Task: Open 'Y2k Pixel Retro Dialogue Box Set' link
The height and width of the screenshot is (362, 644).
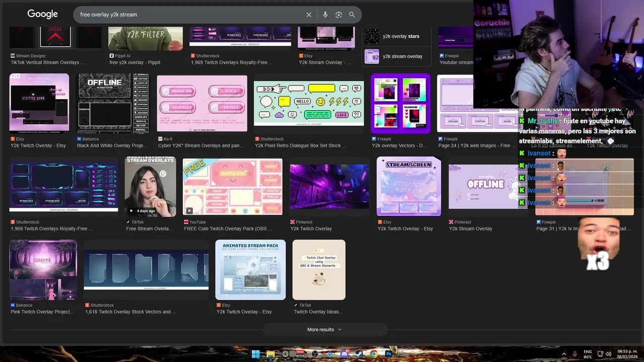Action: point(300,145)
